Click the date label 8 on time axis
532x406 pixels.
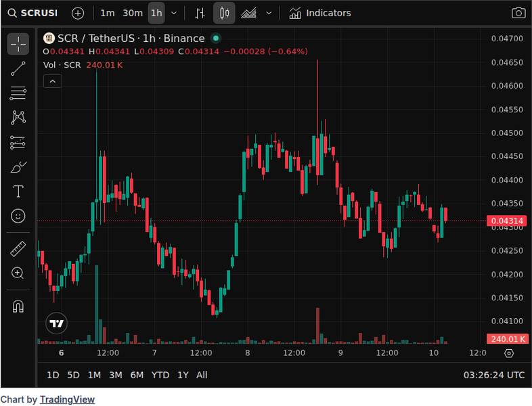[x=248, y=353]
